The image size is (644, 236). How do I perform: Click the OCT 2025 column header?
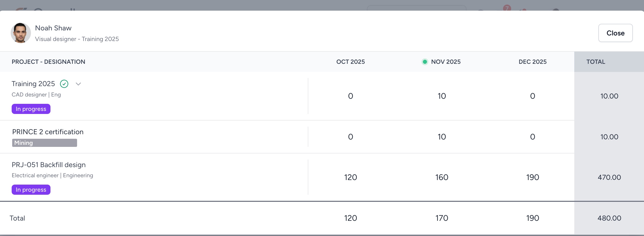click(350, 62)
